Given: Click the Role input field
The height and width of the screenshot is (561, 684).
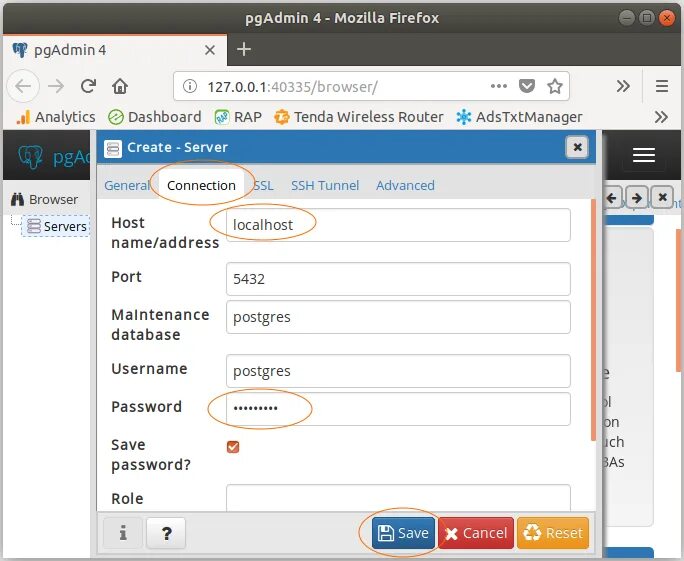Looking at the screenshot, I should point(398,498).
